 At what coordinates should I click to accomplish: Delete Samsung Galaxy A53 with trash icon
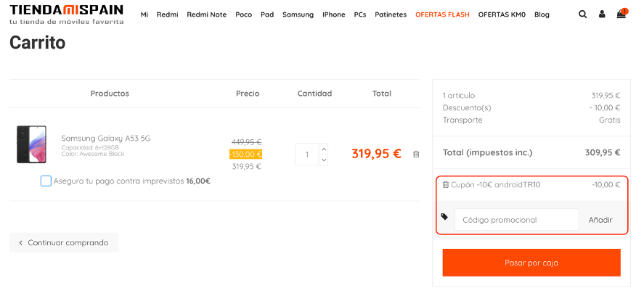pyautogui.click(x=416, y=155)
